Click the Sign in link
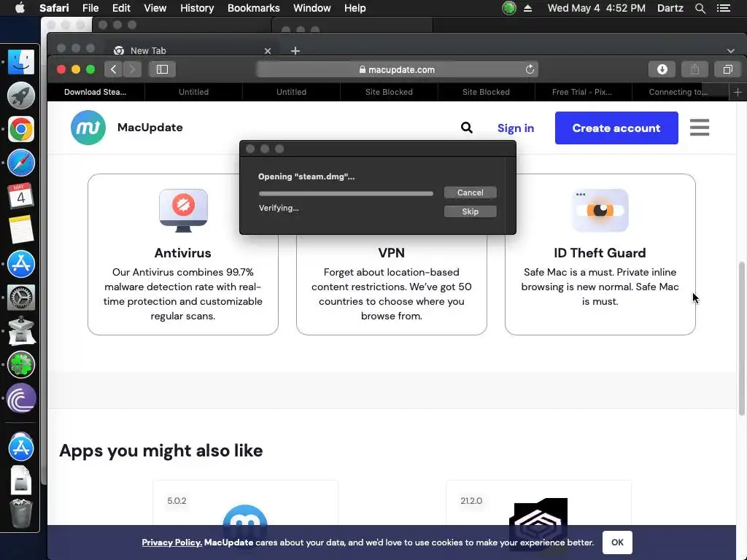 click(x=516, y=128)
